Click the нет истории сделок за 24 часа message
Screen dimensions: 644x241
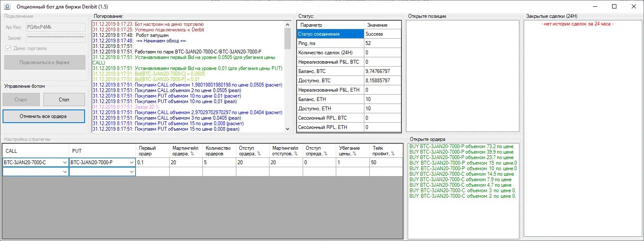click(x=578, y=24)
